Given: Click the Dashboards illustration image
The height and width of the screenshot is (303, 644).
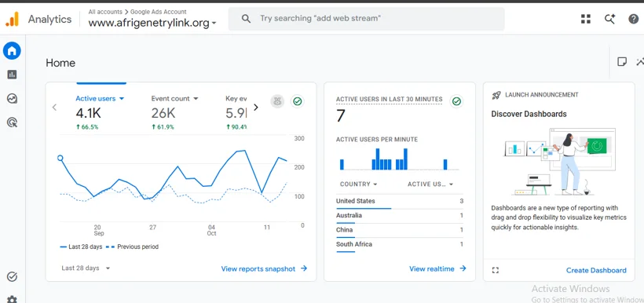Looking at the screenshot, I should (560, 162).
